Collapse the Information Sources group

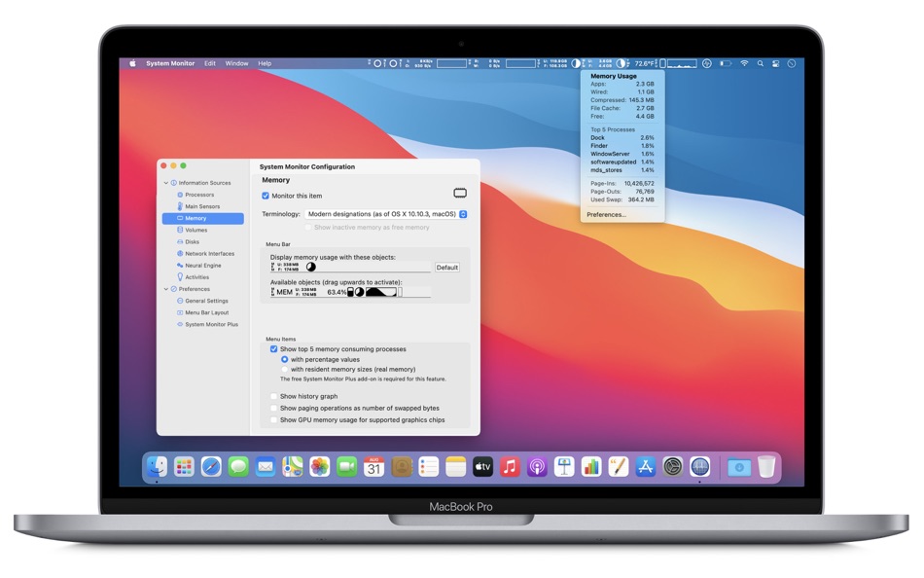tap(166, 183)
